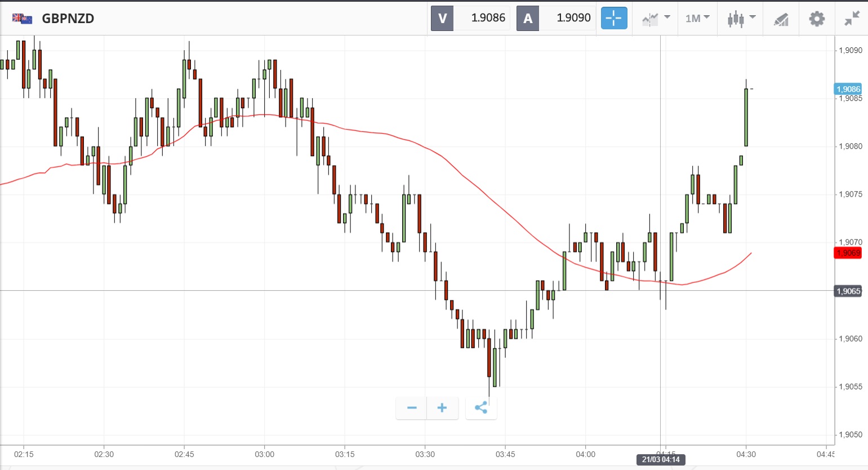Click the GBPNZD symbol name
Screen dimensions: 868x470
click(68, 19)
